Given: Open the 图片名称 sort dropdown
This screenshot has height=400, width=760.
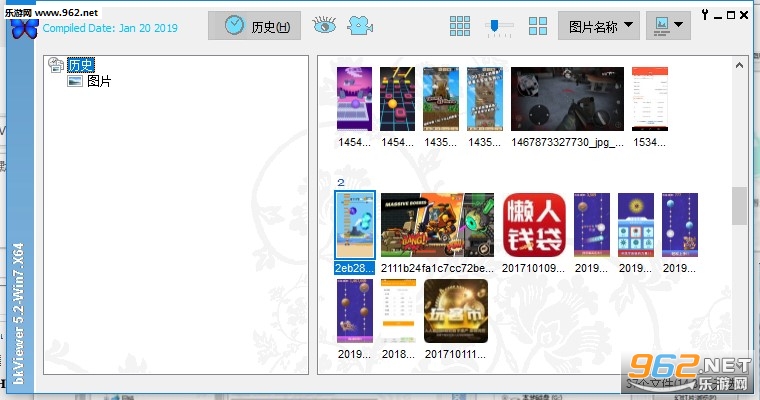Looking at the screenshot, I should point(599,26).
